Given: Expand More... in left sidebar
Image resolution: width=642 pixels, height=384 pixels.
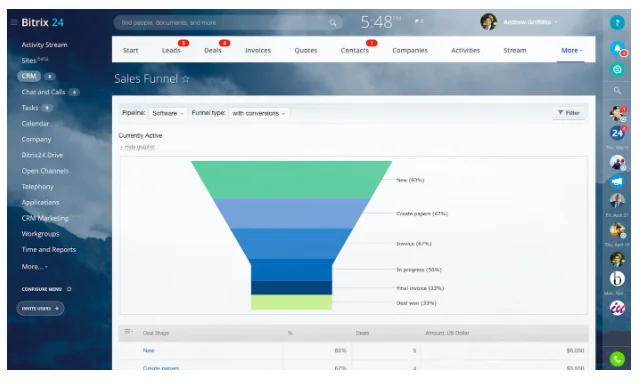Looking at the screenshot, I should tap(35, 267).
